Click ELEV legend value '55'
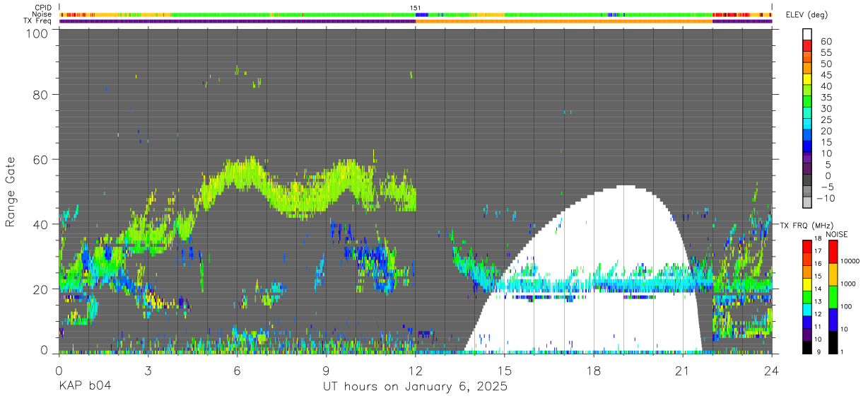868x401 pixels. [826, 53]
